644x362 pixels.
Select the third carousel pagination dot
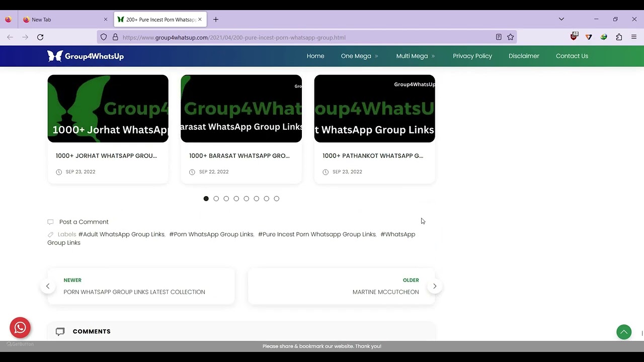(226, 199)
